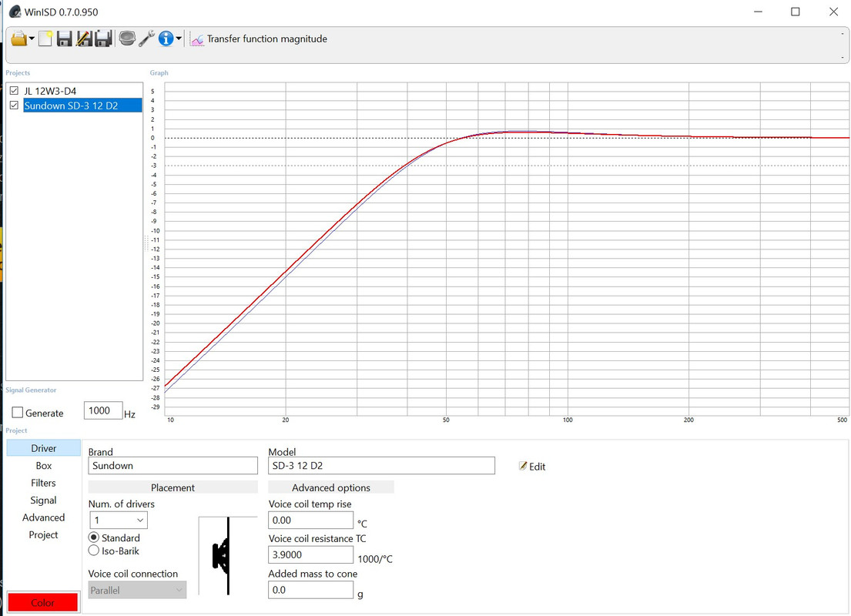Select the Iso-Barik placement radio button
The image size is (851, 616).
tap(93, 551)
